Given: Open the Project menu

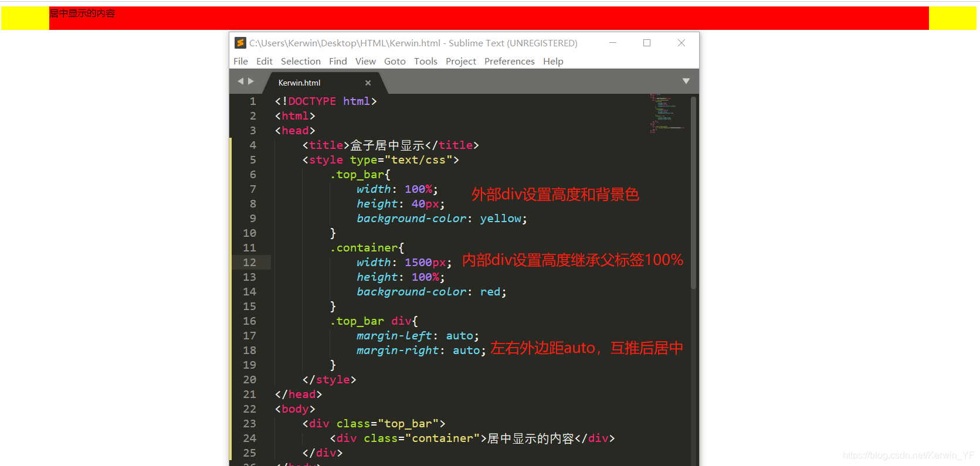Looking at the screenshot, I should tap(461, 61).
